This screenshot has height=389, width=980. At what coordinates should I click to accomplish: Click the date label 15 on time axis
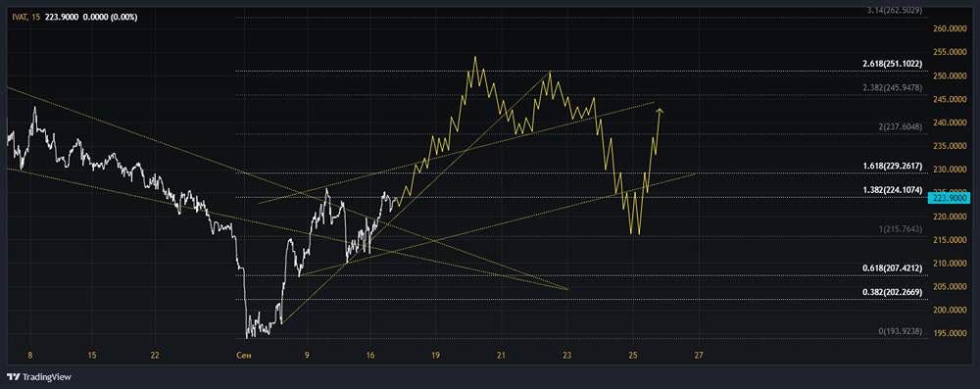(92, 355)
